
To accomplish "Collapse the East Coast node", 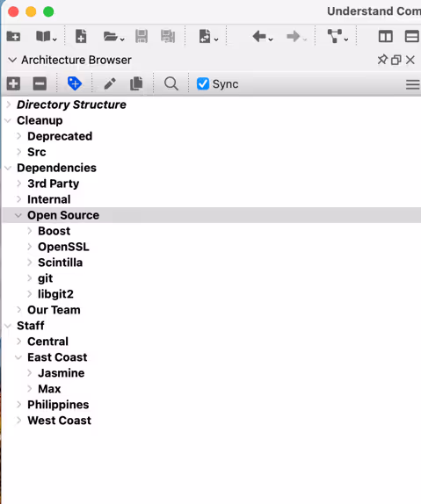I will 18,357.
